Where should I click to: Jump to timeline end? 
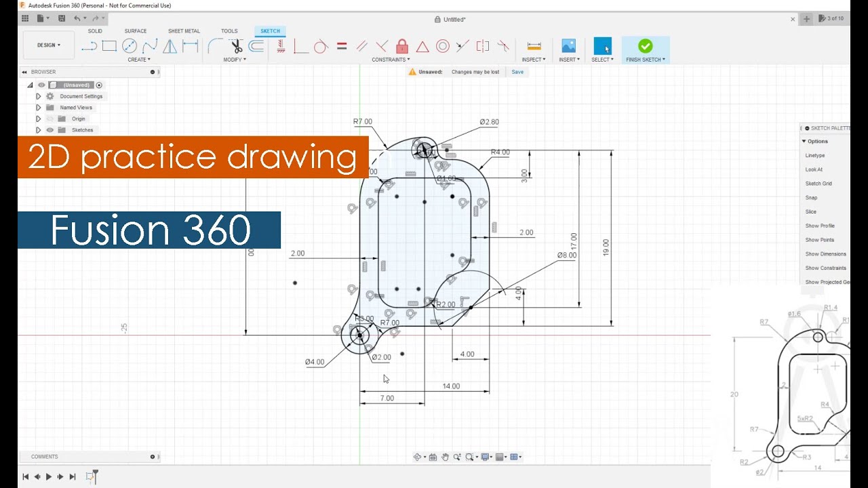73,477
